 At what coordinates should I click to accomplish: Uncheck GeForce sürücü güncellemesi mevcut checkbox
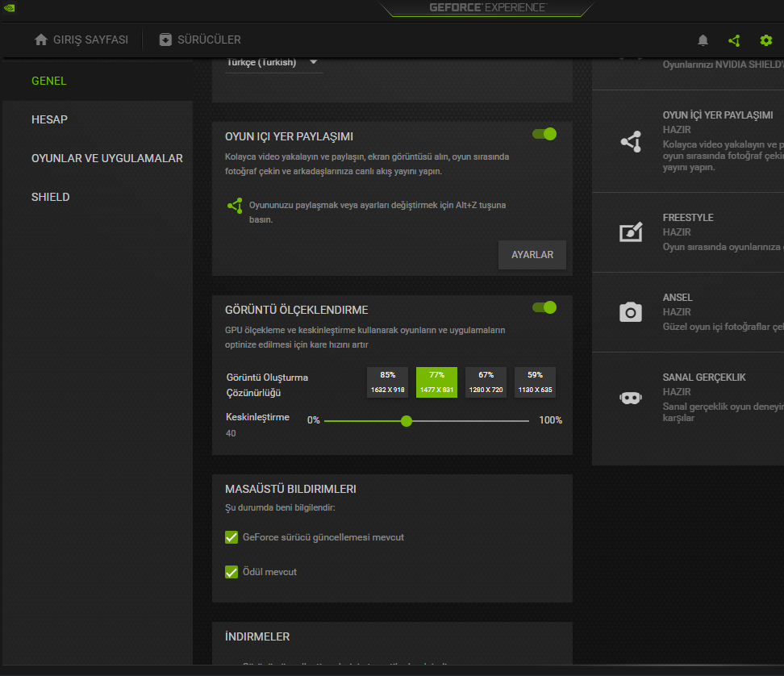coord(231,537)
